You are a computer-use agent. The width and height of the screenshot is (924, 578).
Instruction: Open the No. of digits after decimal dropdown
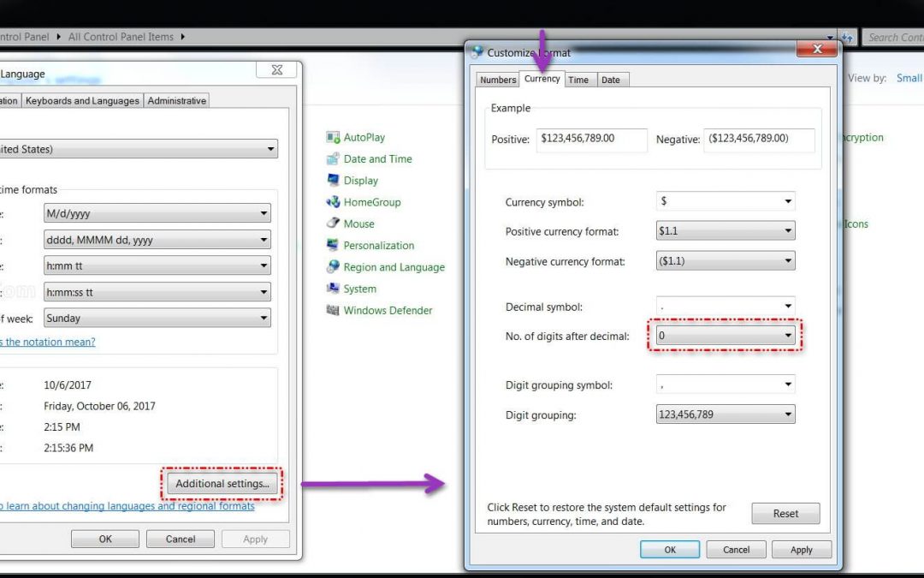tap(725, 337)
